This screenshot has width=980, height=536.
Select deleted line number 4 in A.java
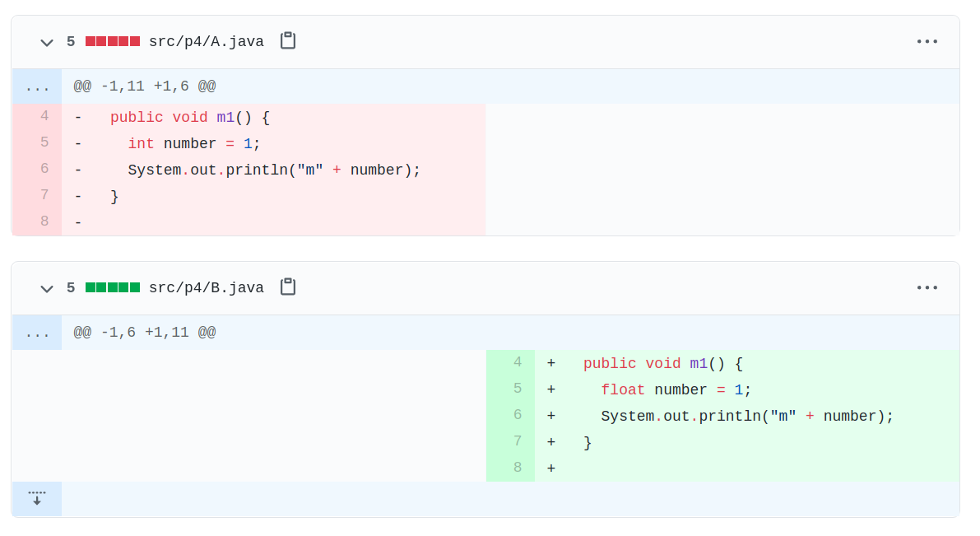(x=44, y=116)
